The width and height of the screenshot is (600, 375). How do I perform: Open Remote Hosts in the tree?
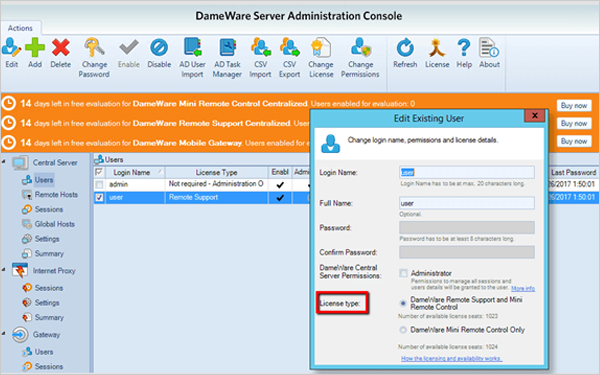pyautogui.click(x=50, y=194)
